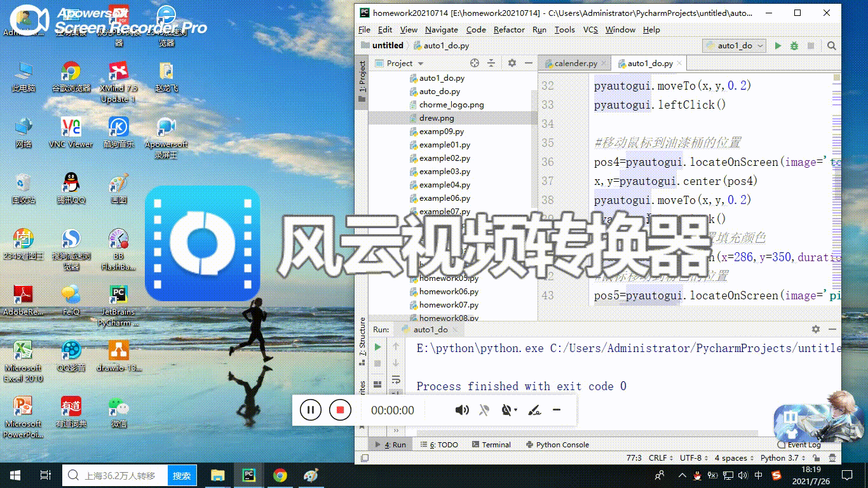Rerun the script in the Run panel

coord(377,348)
